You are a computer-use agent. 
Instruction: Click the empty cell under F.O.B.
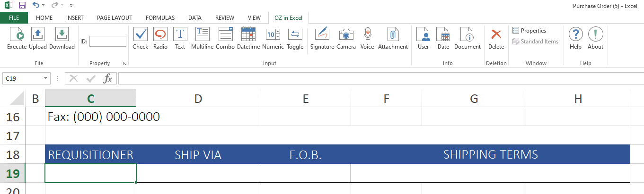point(305,173)
